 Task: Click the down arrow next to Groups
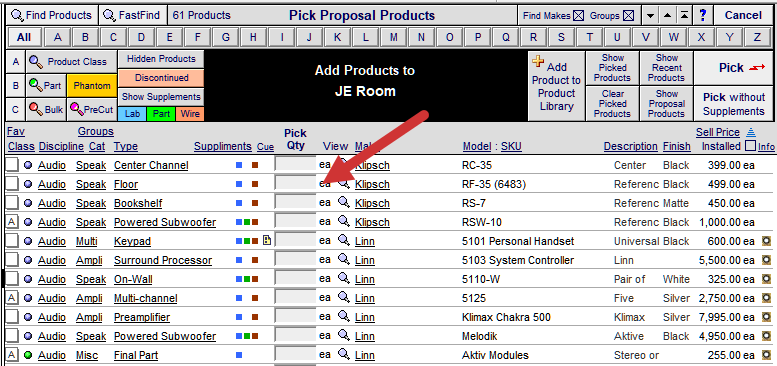(650, 16)
